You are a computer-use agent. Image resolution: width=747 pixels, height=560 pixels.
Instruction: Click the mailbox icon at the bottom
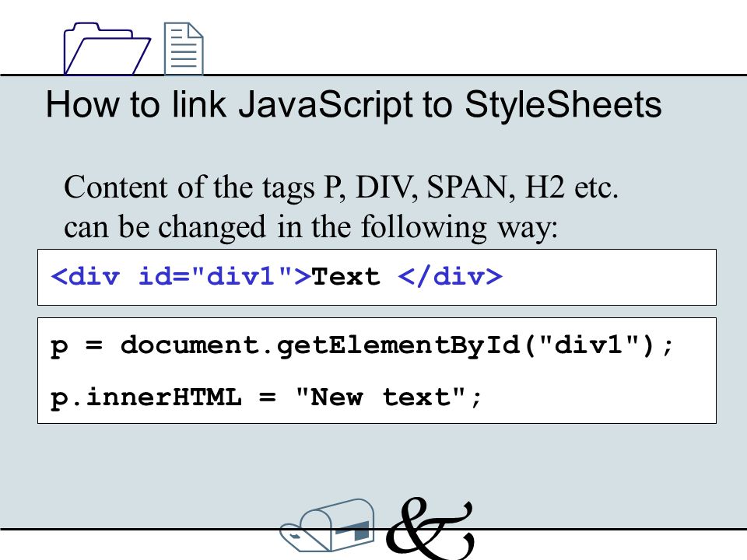(x=328, y=525)
